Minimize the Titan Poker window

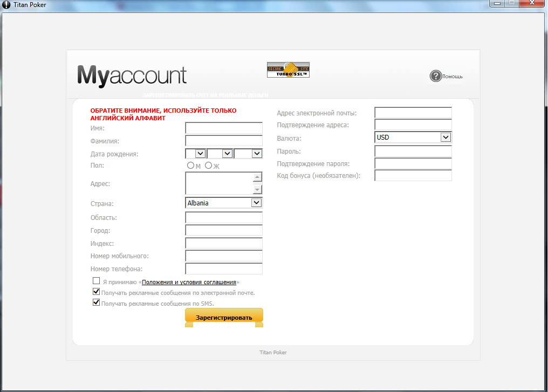[x=497, y=3]
